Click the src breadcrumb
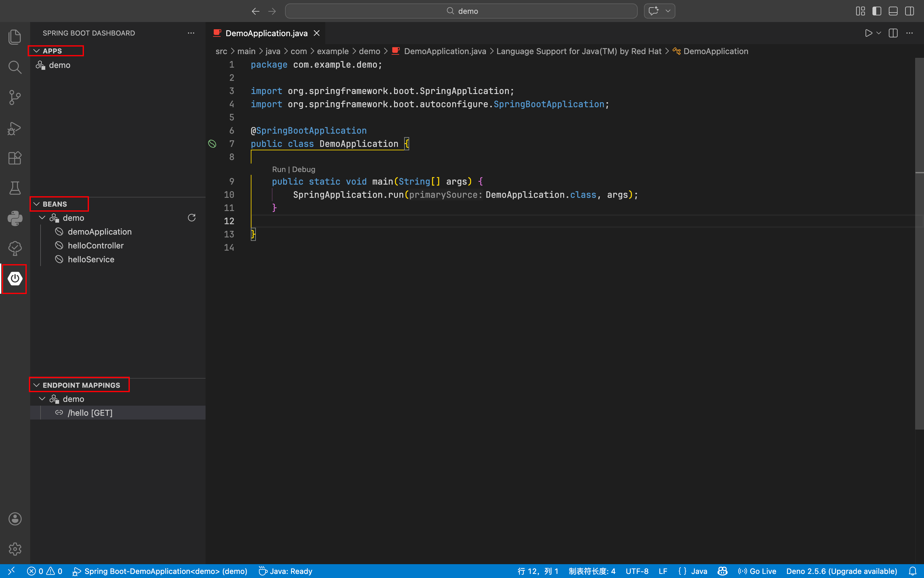Image resolution: width=924 pixels, height=578 pixels. [221, 51]
